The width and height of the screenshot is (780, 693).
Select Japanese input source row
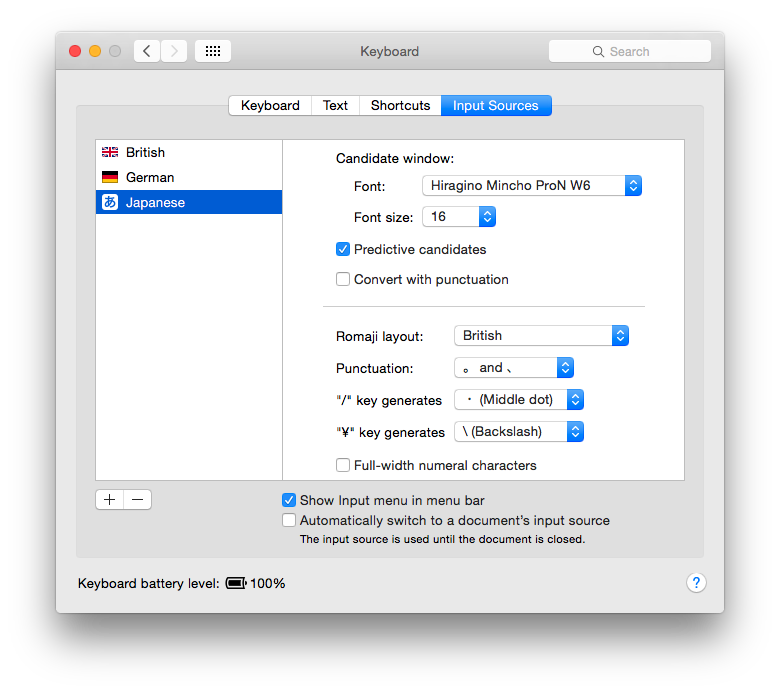pyautogui.click(x=189, y=202)
